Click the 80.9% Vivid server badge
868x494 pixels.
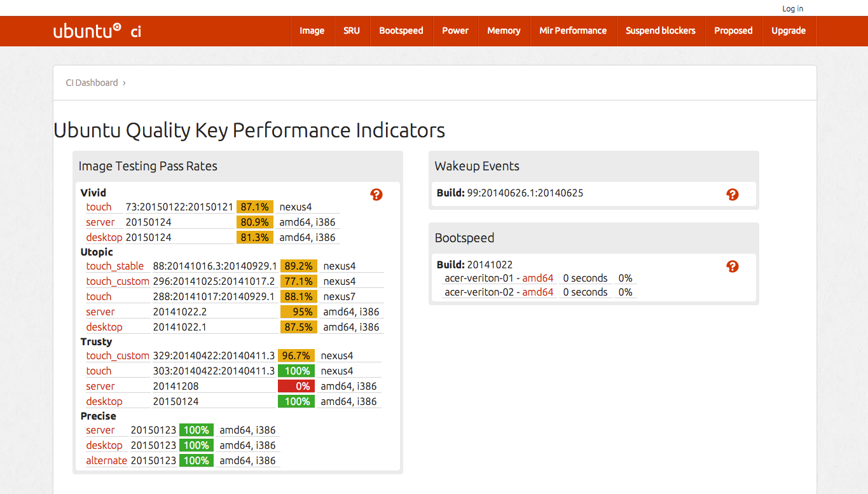pyautogui.click(x=255, y=222)
